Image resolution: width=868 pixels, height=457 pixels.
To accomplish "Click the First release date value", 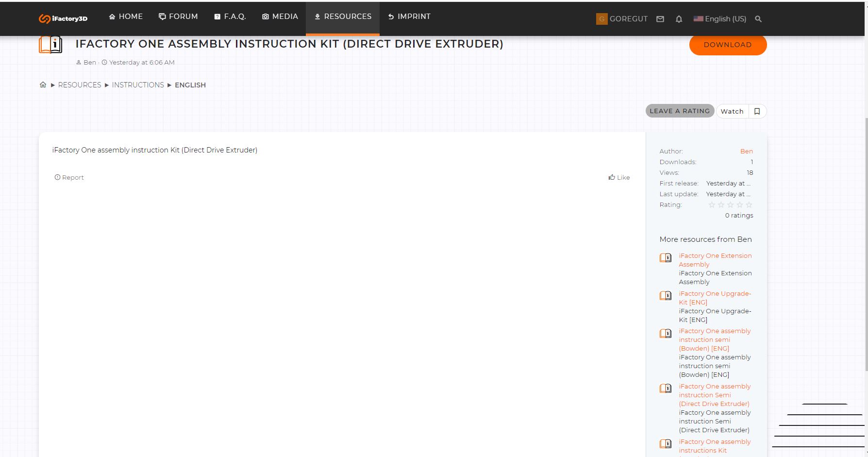I will (x=728, y=183).
